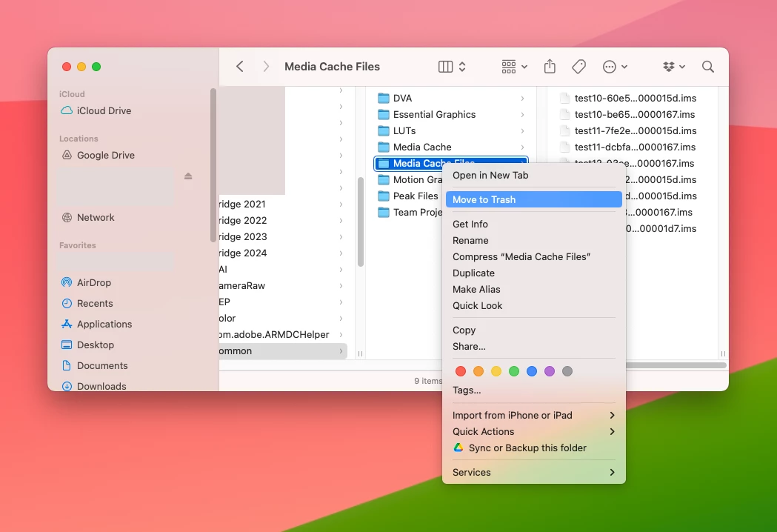Viewport: 777px width, 532px height.
Task: Open AirDrop in the sidebar
Action: point(86,282)
